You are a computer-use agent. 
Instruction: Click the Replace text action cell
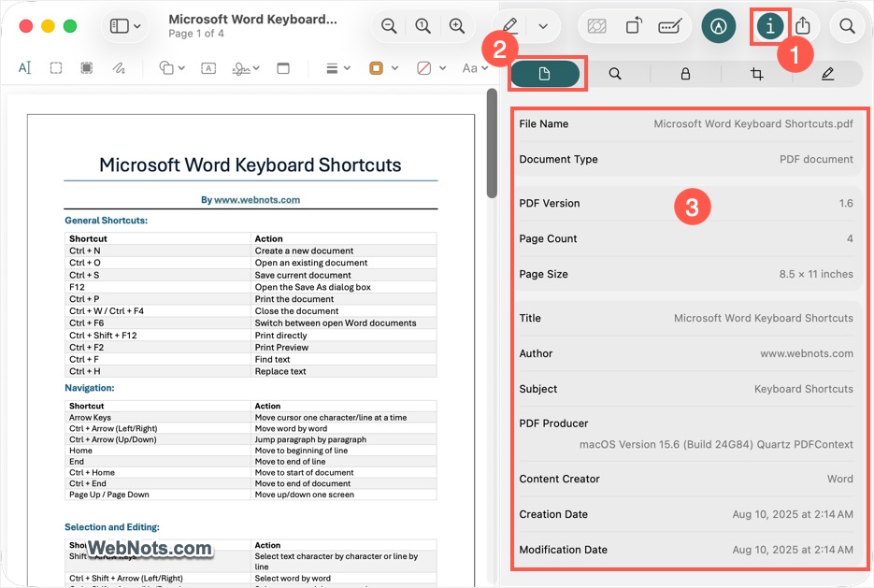343,371
